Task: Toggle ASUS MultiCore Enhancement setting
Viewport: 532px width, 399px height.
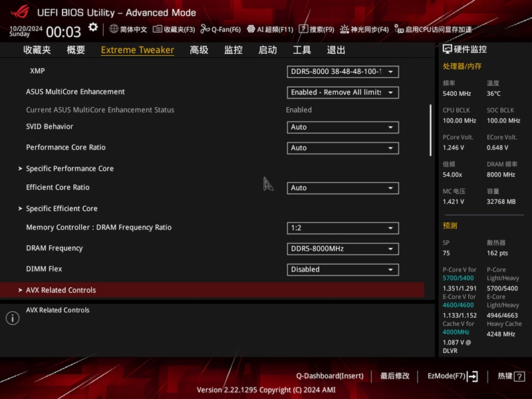Action: pyautogui.click(x=342, y=92)
